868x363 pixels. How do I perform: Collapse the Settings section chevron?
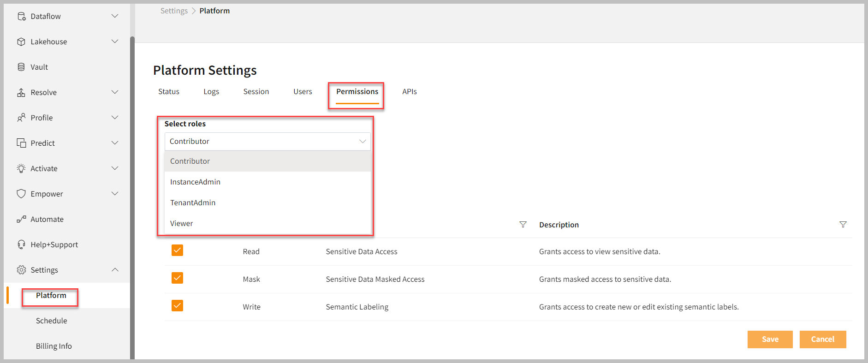[115, 270]
